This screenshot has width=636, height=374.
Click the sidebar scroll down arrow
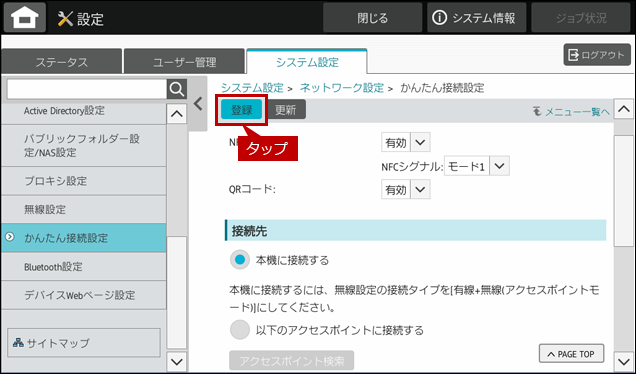click(x=177, y=361)
